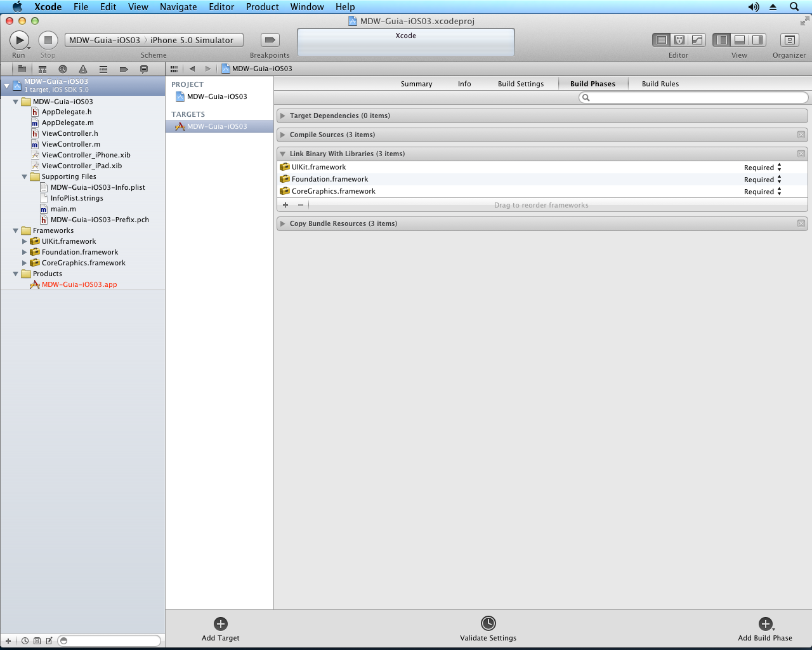Select ViewController_iPhone.xib file
The width and height of the screenshot is (812, 650).
(86, 156)
